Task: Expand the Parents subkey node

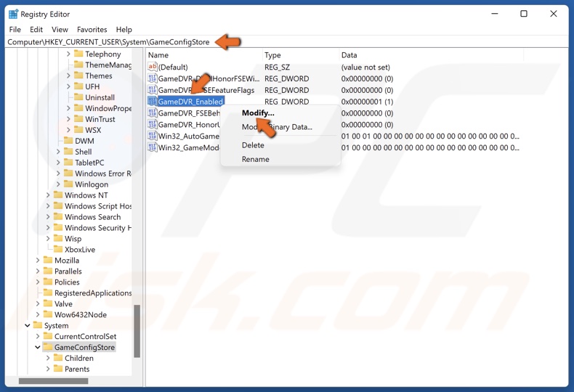Action: tap(48, 369)
